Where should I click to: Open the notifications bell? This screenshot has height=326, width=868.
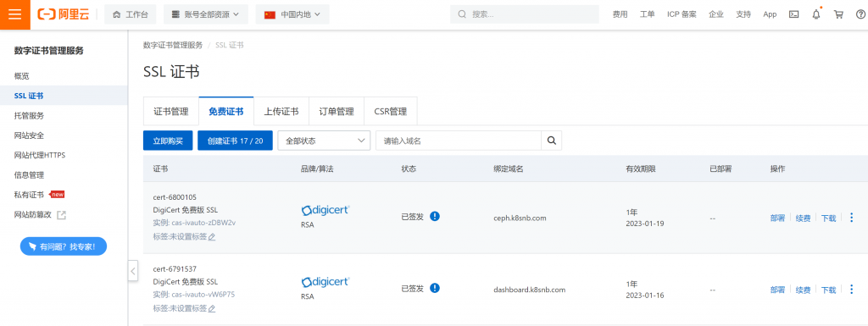(x=816, y=14)
